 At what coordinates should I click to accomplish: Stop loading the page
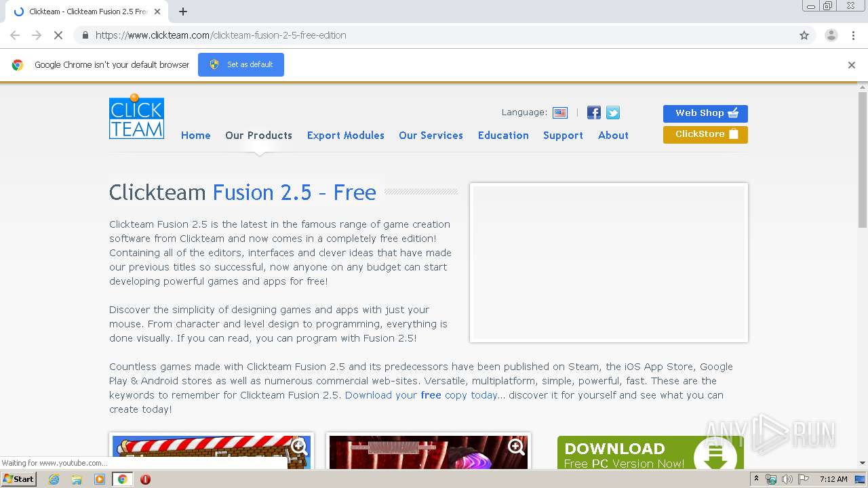58,35
